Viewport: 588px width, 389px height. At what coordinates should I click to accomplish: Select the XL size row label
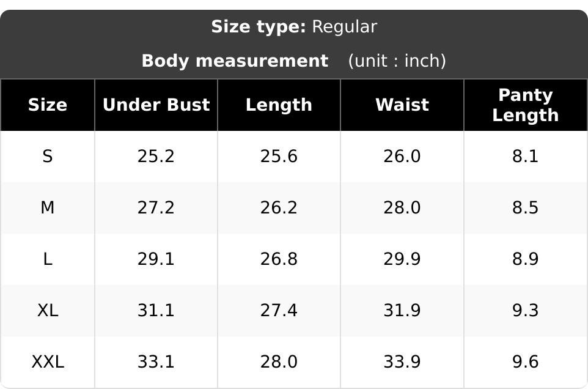(48, 311)
